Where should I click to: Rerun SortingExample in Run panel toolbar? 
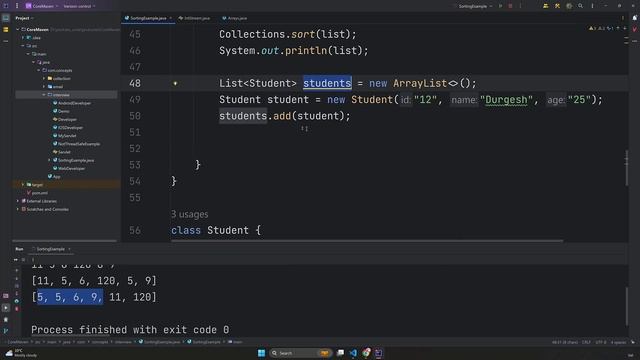(16, 260)
